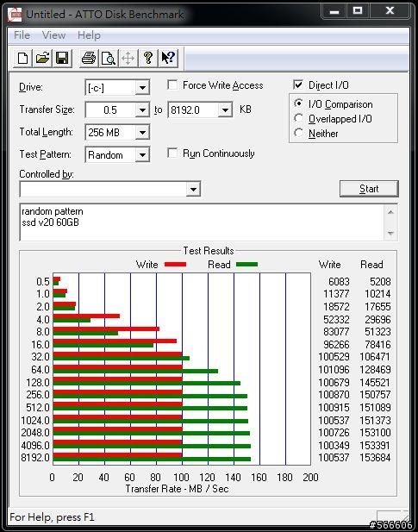Click the 1024.0 transfer size label
This screenshot has width=418, height=532.
35,421
